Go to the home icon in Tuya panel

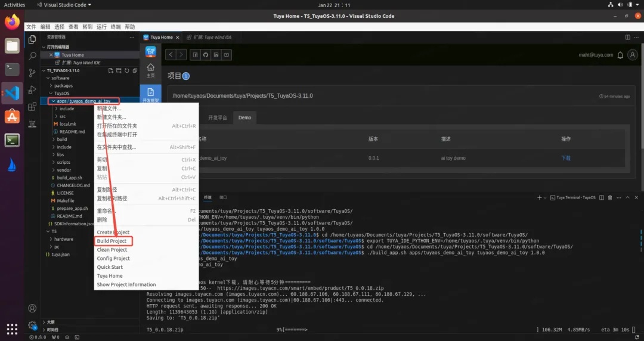(151, 70)
